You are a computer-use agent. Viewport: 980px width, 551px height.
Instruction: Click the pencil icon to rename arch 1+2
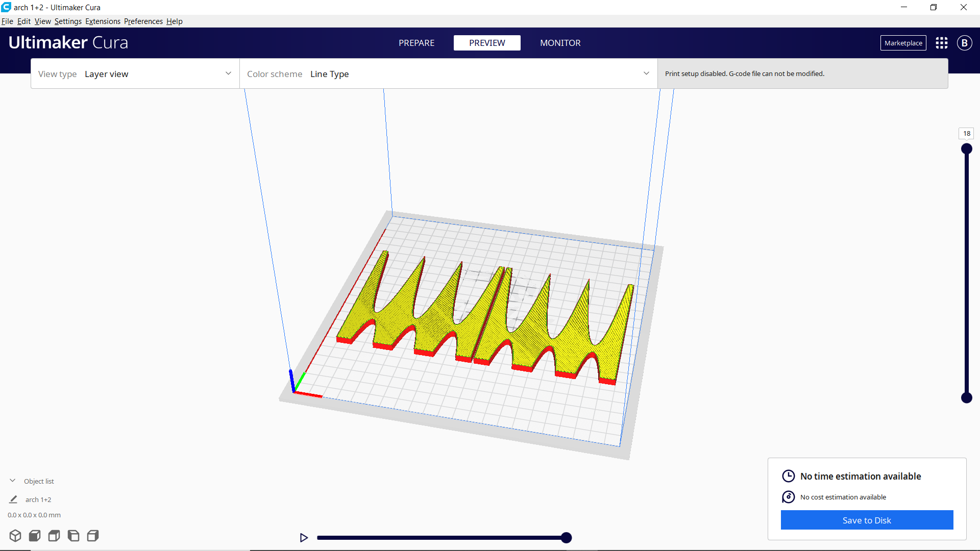[14, 499]
